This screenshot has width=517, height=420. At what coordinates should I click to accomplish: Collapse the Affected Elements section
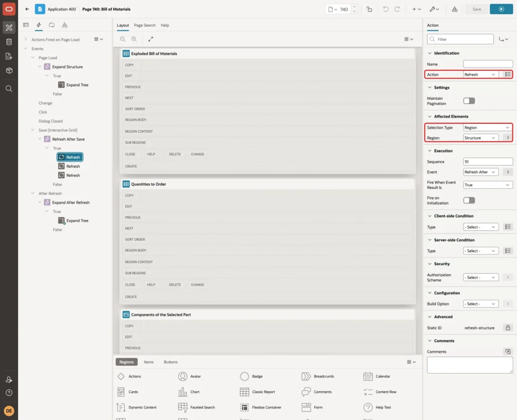[x=430, y=117]
